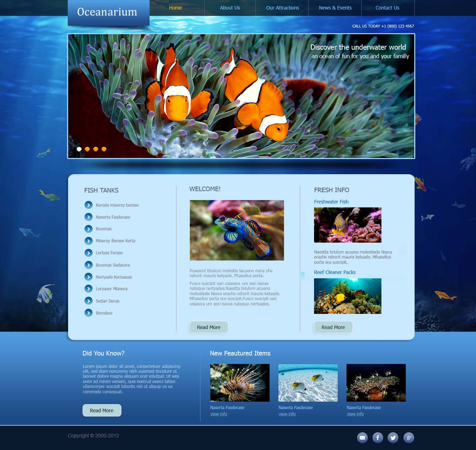The width and height of the screenshot is (476, 450).
Task: Click the arrow icon beside Kerode miaersy berose
Action: [89, 205]
